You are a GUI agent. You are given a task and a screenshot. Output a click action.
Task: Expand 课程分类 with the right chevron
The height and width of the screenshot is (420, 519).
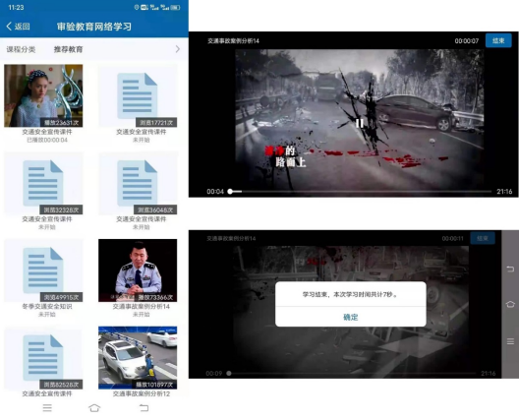click(x=178, y=49)
